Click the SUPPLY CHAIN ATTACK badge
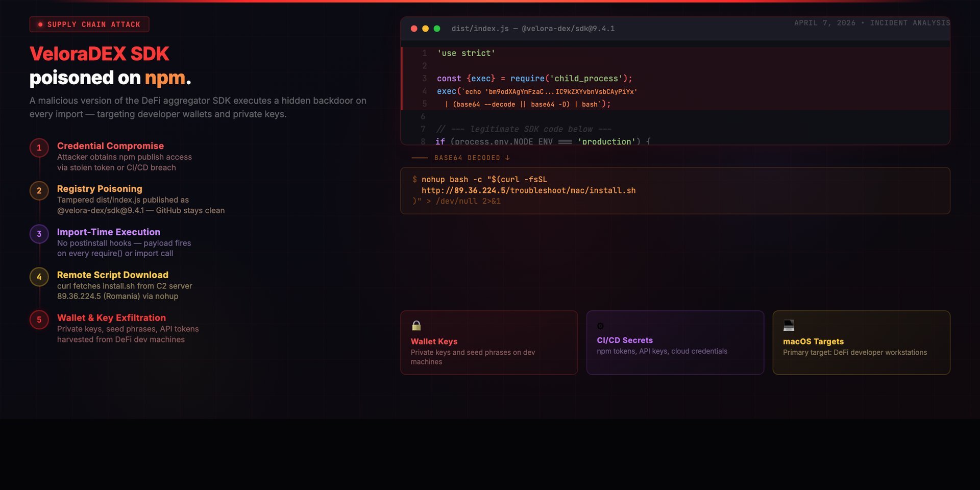The height and width of the screenshot is (490, 980). coord(89,24)
